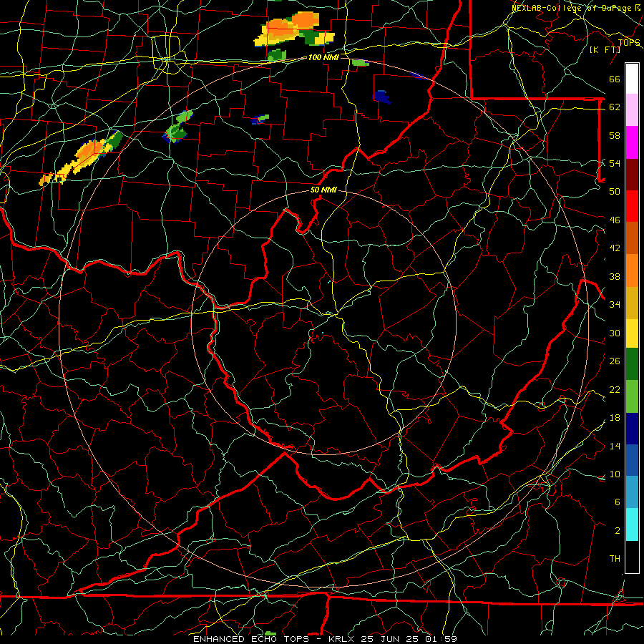
Task: Click the orange-yellow storm echo at upper left
Action: click(x=80, y=158)
